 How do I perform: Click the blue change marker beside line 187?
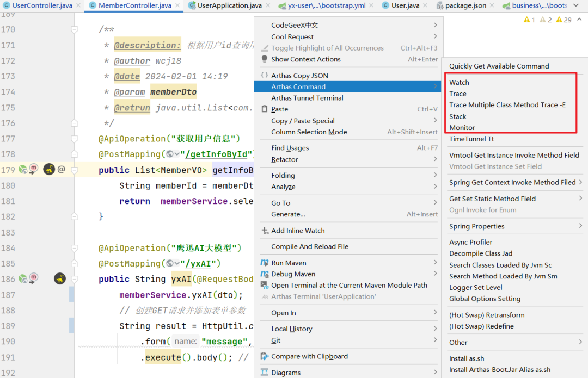[x=72, y=295]
